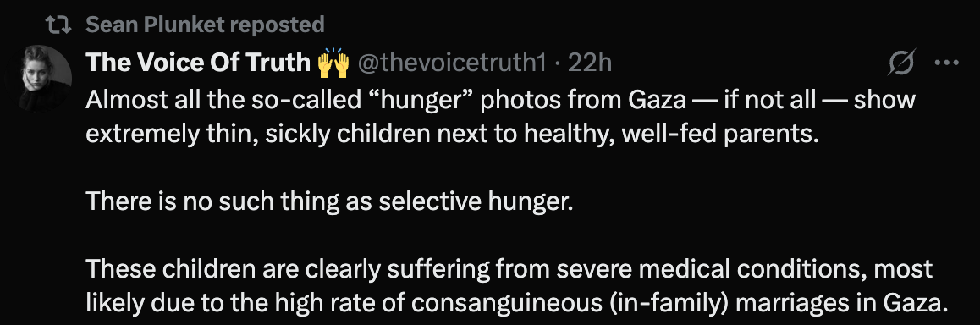
Task: Open the @thevoicetruth1 handle link
Action: [x=451, y=63]
